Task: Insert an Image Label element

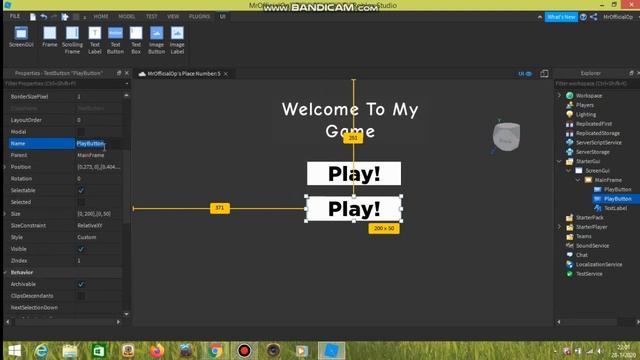Action: tap(177, 40)
